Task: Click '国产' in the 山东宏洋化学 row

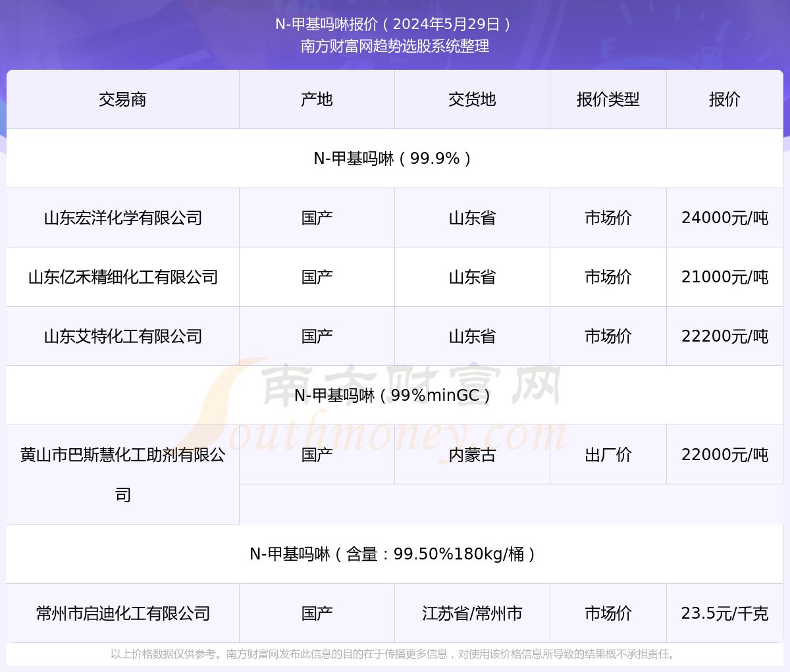Action: [317, 218]
